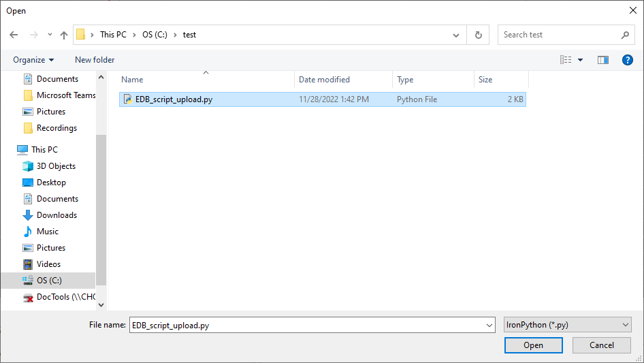Click the 3D Objects cube icon
This screenshot has height=363, width=644.
point(28,166)
